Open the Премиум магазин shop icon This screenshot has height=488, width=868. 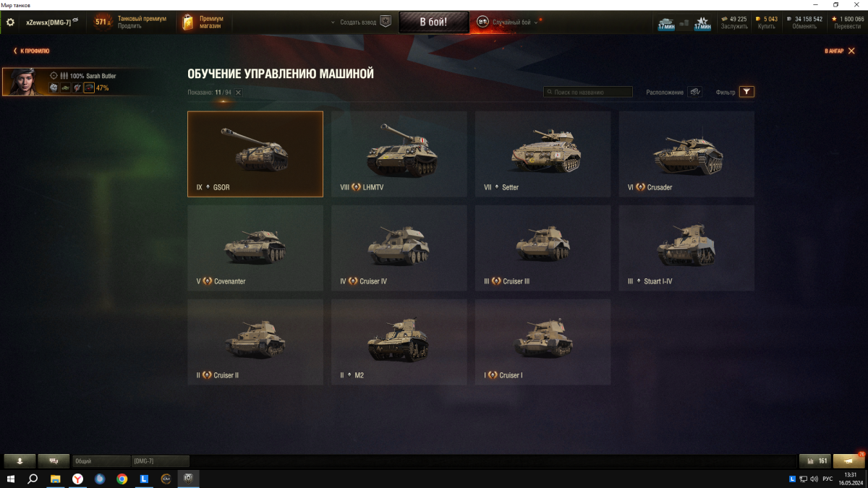(x=188, y=22)
